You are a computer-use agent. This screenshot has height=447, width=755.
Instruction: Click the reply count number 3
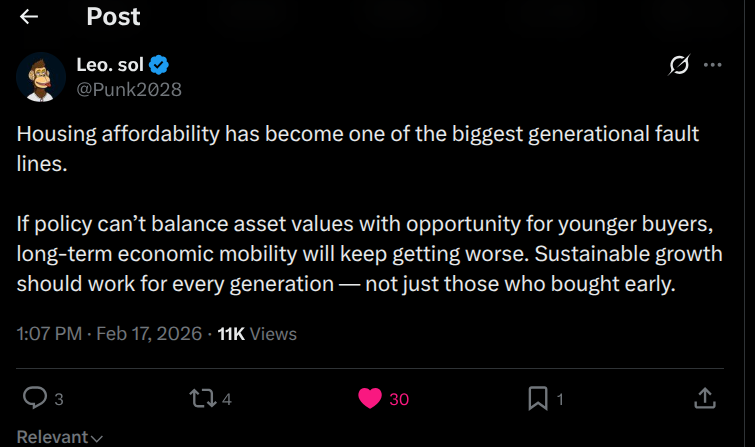click(59, 399)
